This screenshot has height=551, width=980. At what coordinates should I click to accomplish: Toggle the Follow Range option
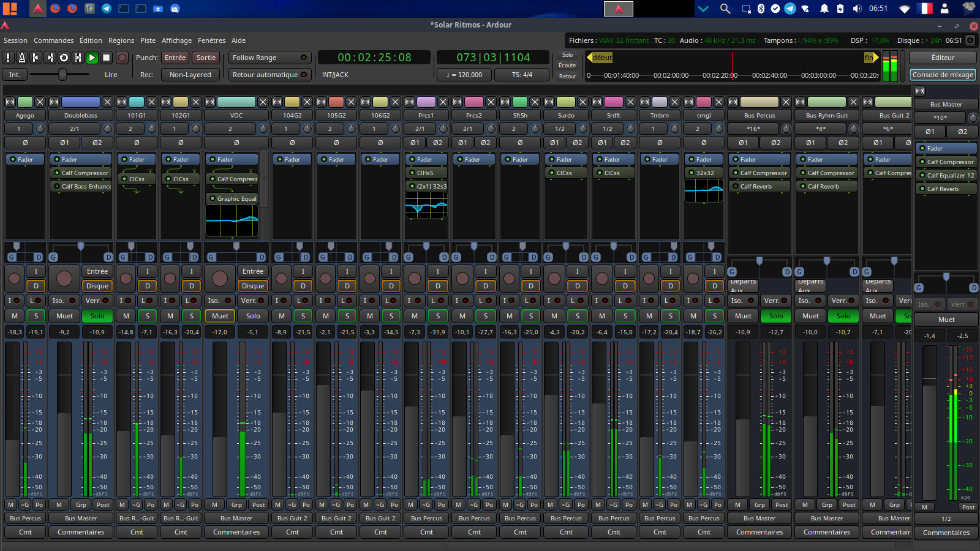(269, 58)
